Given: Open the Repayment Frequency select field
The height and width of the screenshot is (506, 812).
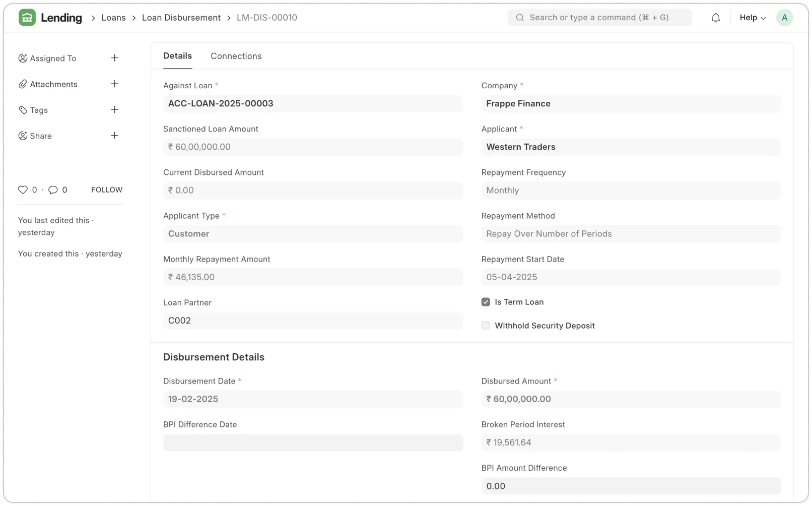Looking at the screenshot, I should click(631, 191).
